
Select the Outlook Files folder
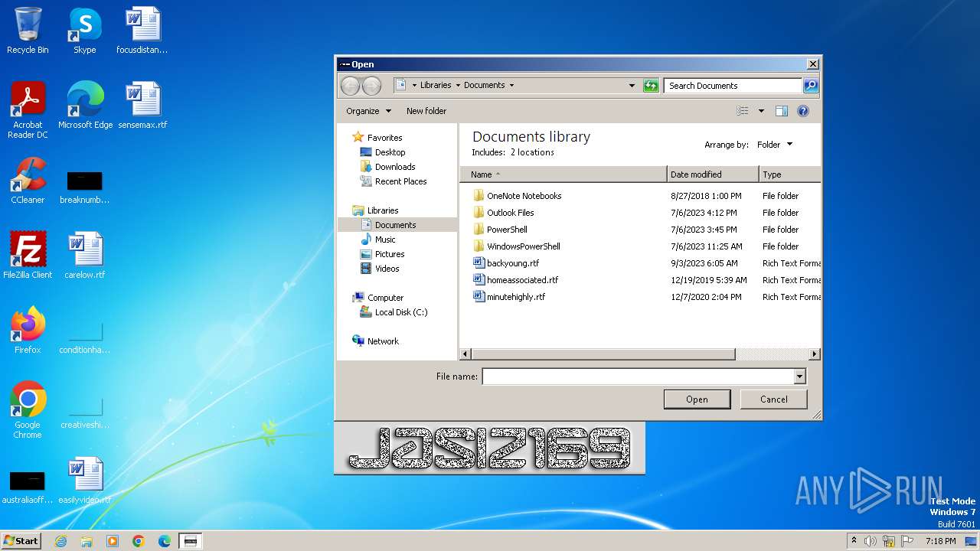coord(511,213)
